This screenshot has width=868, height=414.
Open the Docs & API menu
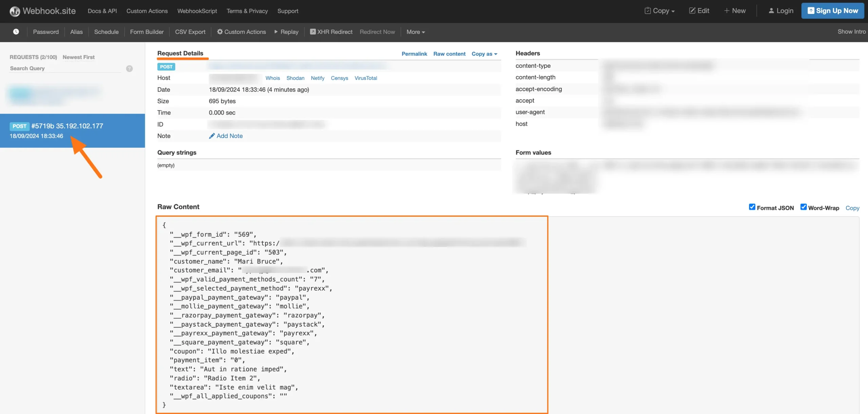tap(102, 11)
